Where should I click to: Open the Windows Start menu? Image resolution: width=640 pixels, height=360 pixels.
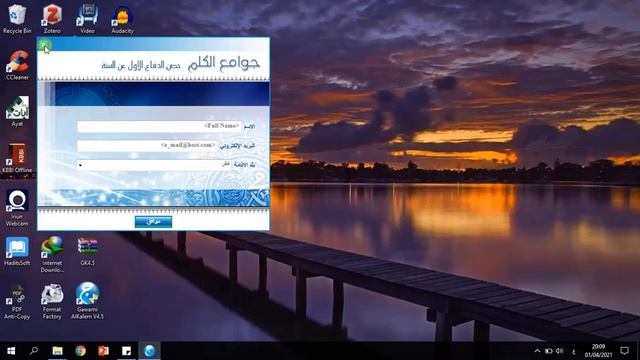11,351
